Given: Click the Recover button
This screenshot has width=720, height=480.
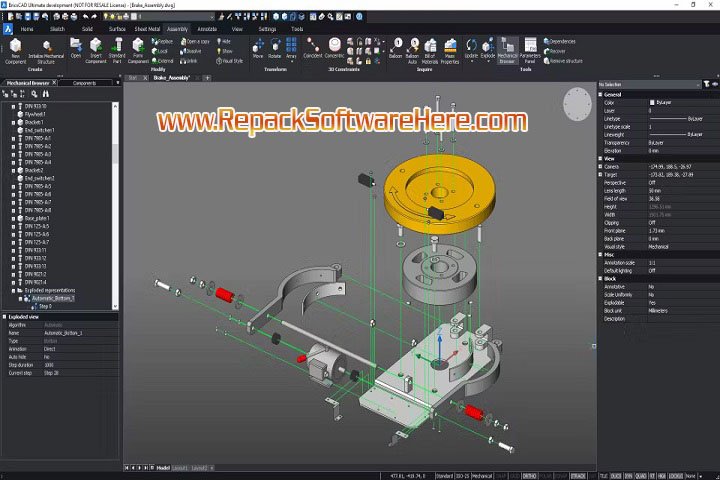Looking at the screenshot, I should (555, 51).
